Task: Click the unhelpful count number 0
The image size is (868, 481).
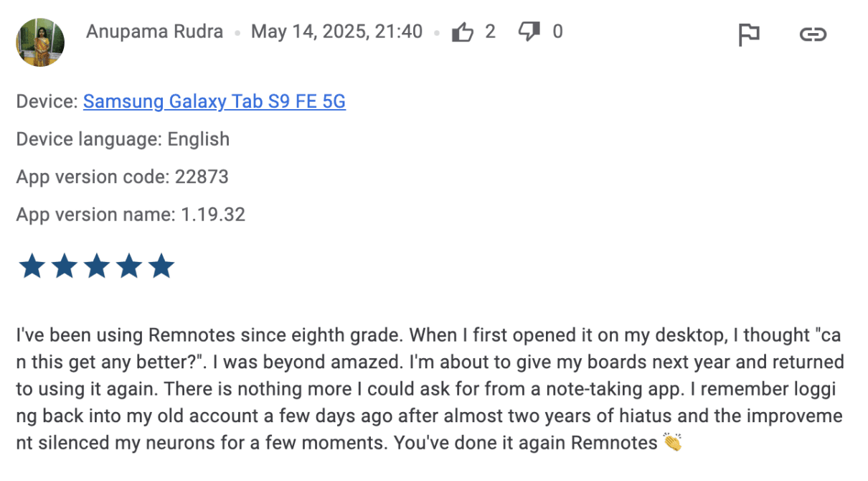Action: (x=557, y=32)
